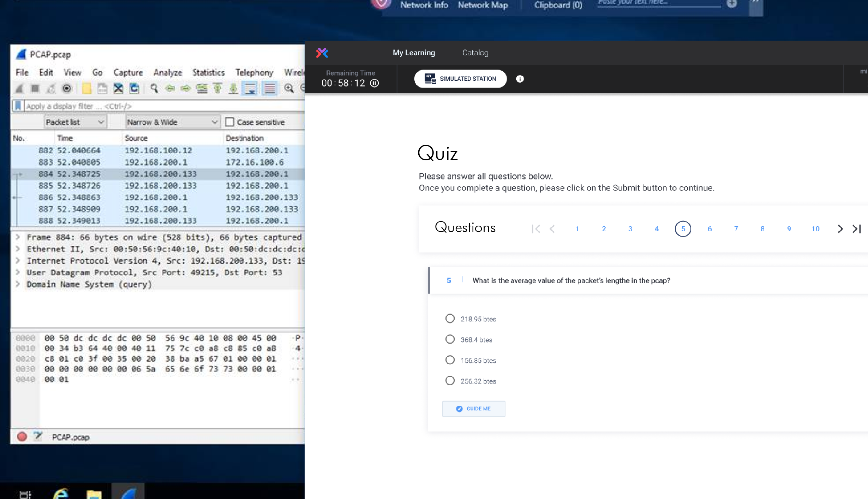Go to question 6
This screenshot has height=499, width=868.
pos(710,228)
